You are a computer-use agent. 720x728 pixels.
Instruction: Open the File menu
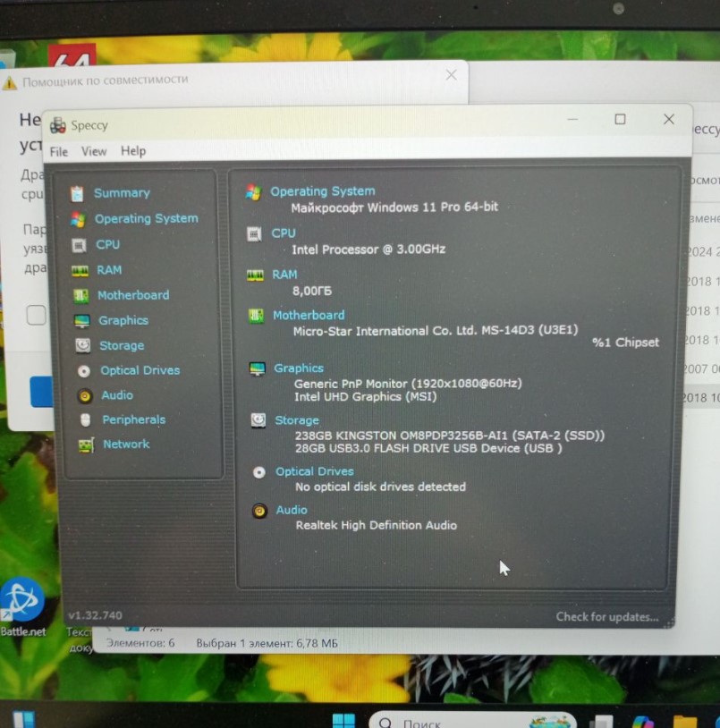(59, 151)
